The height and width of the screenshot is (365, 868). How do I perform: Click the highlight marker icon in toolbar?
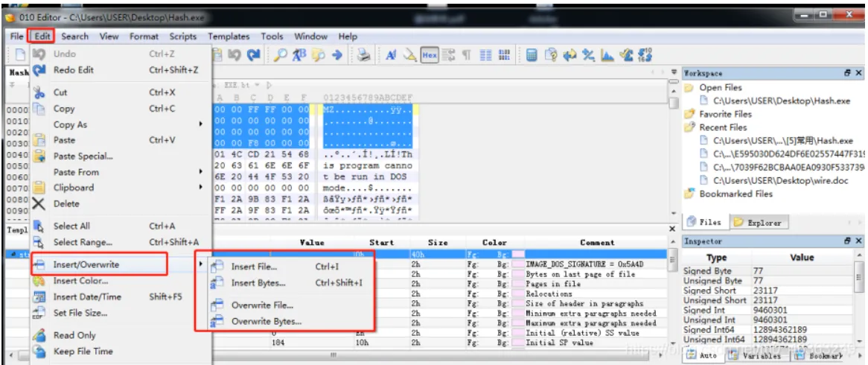[409, 55]
